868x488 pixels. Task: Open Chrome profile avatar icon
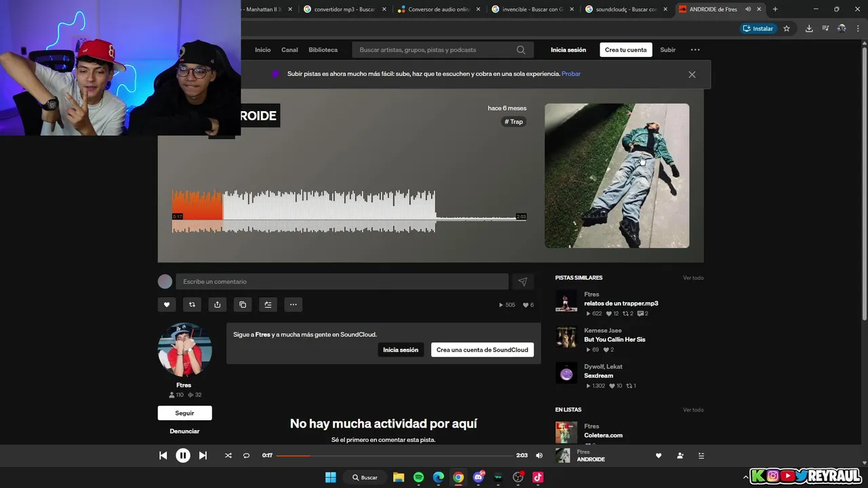(842, 28)
